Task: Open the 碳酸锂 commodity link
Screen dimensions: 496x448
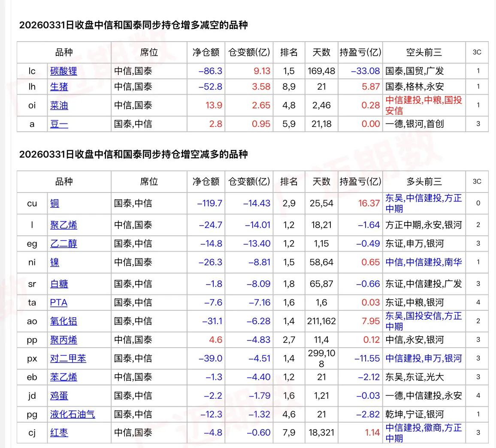Action: [x=63, y=71]
